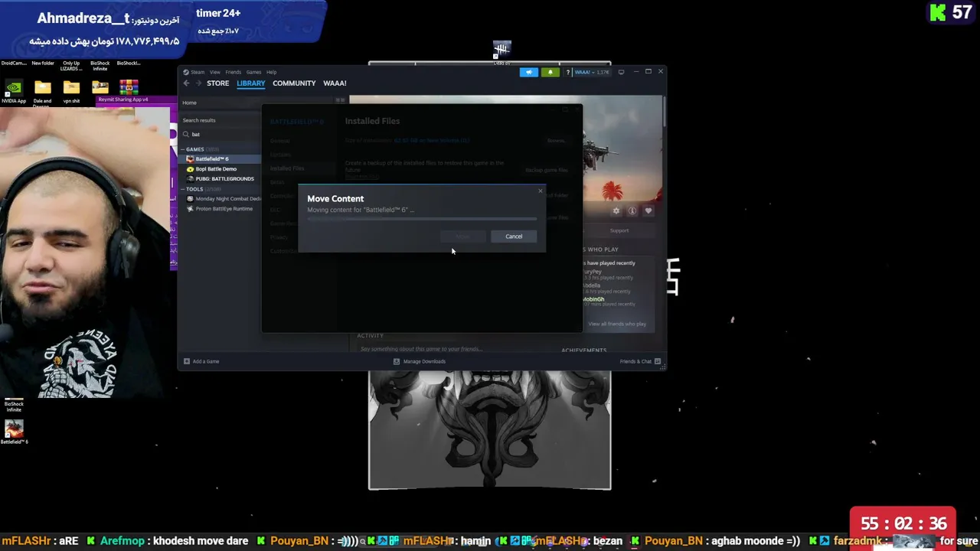Click the Steam announcements megaphone icon
This screenshot has height=551, width=980.
click(x=528, y=72)
